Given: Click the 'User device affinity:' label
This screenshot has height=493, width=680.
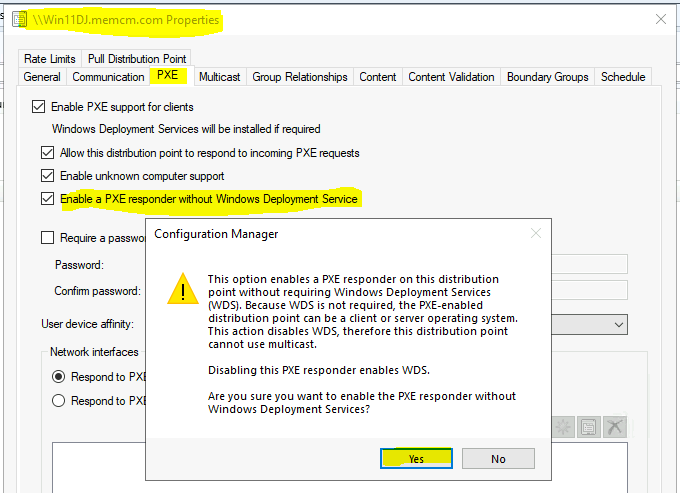Looking at the screenshot, I should pos(88,324).
